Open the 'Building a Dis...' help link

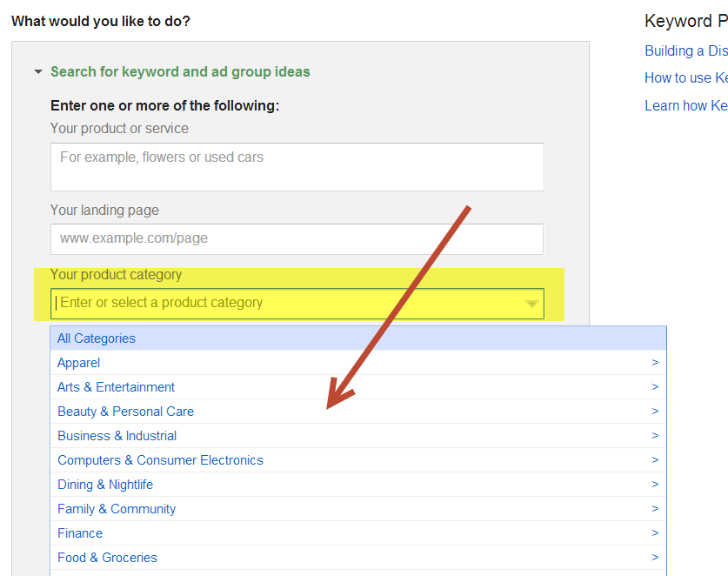click(x=685, y=51)
